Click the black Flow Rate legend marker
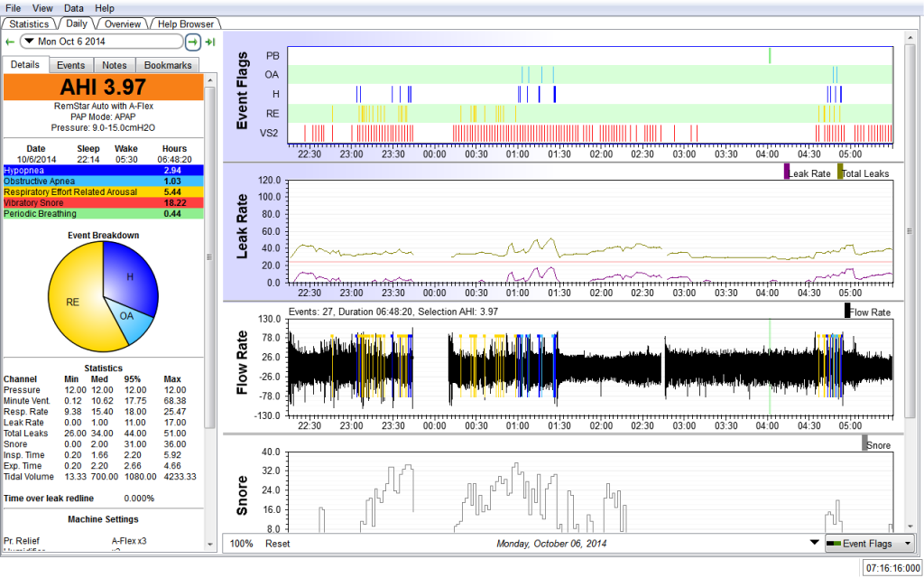The height and width of the screenshot is (578, 924). (x=847, y=311)
